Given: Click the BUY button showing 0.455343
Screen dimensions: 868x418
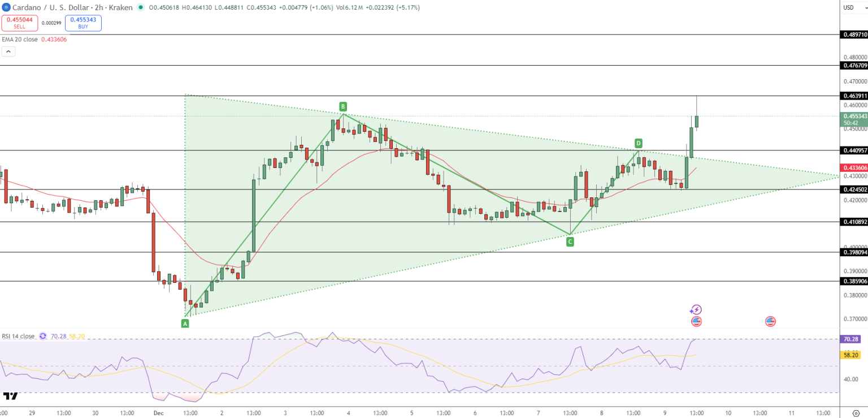Looking at the screenshot, I should (83, 22).
